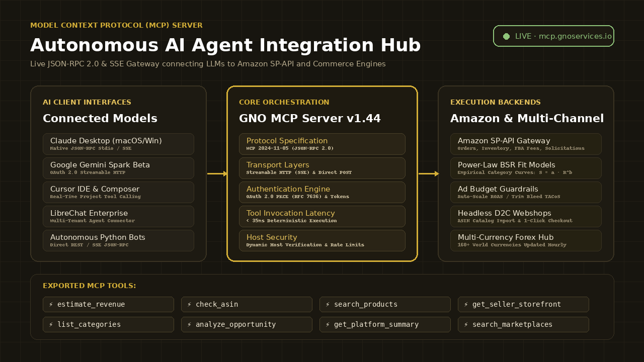Click lightning icon beside get_seller_storefront

(466, 305)
